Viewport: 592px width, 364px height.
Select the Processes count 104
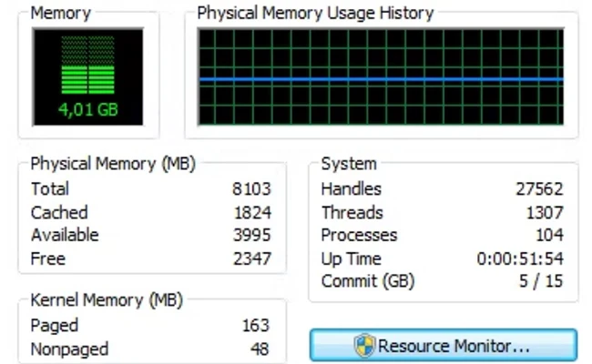(549, 235)
